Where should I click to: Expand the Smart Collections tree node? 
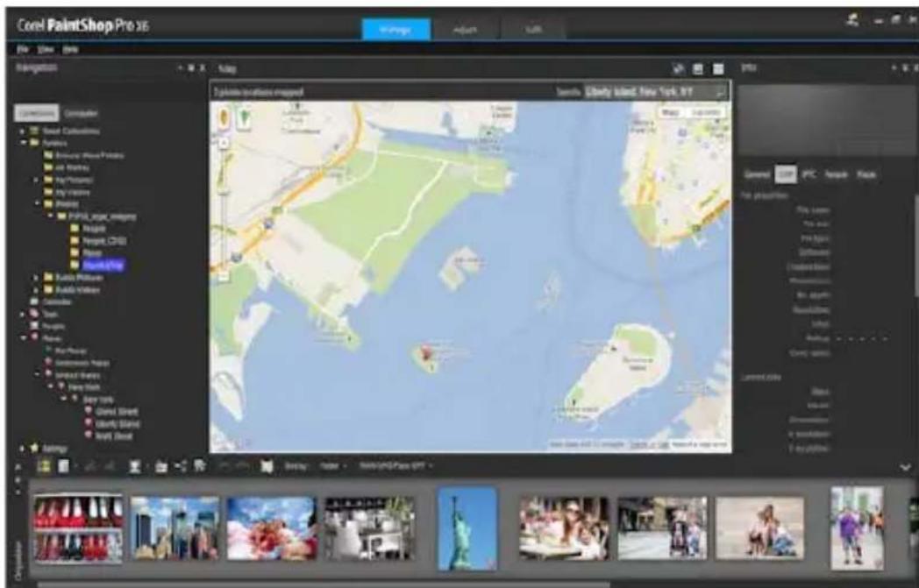click(x=23, y=131)
